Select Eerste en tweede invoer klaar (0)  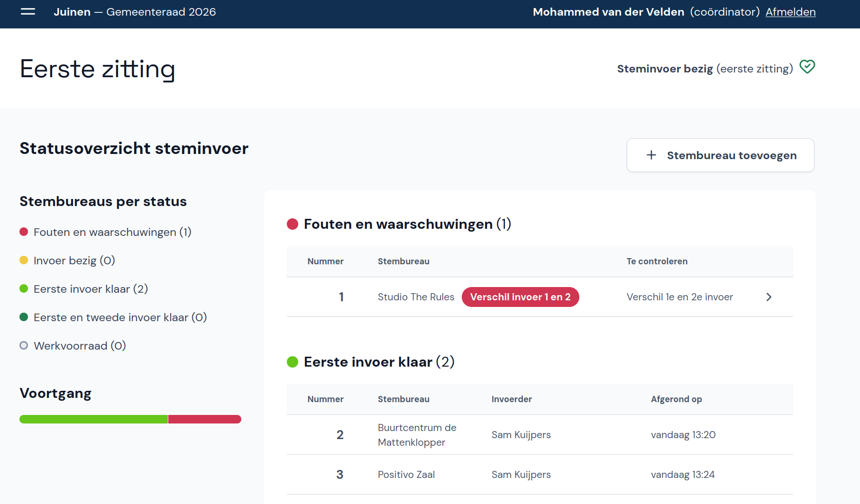[x=113, y=317]
